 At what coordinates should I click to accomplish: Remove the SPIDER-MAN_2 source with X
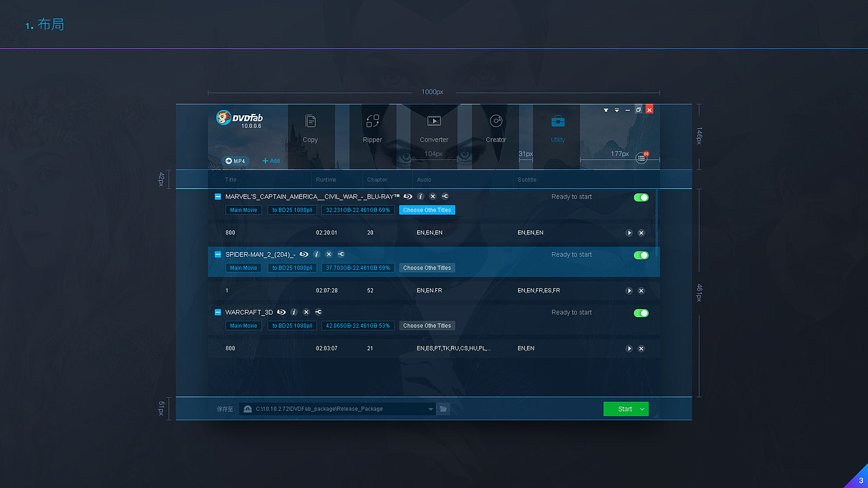pyautogui.click(x=329, y=254)
